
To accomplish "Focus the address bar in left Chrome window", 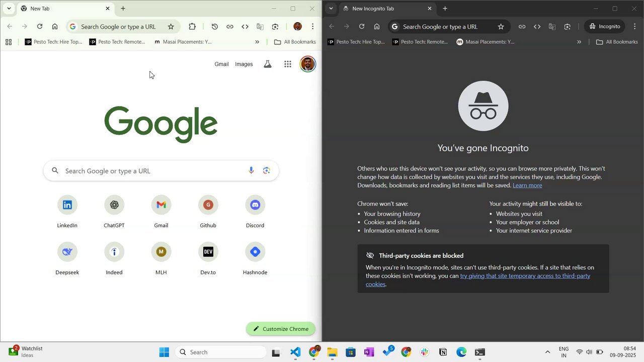I will click(x=122, y=27).
